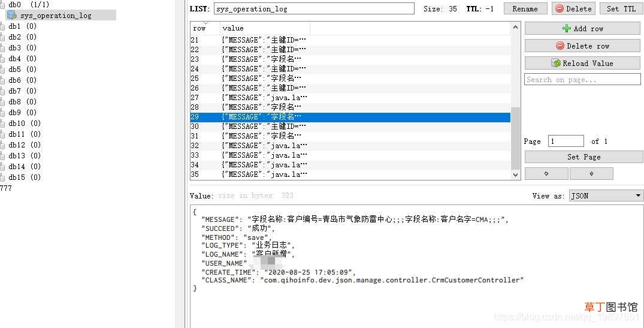Click the red icon on the Delete button
The height and width of the screenshot is (328, 644).
tap(560, 8)
